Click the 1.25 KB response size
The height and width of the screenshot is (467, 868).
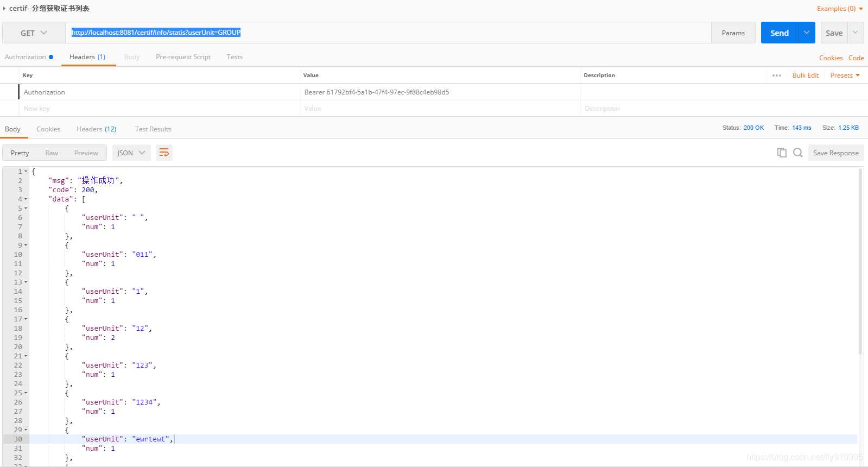(848, 128)
